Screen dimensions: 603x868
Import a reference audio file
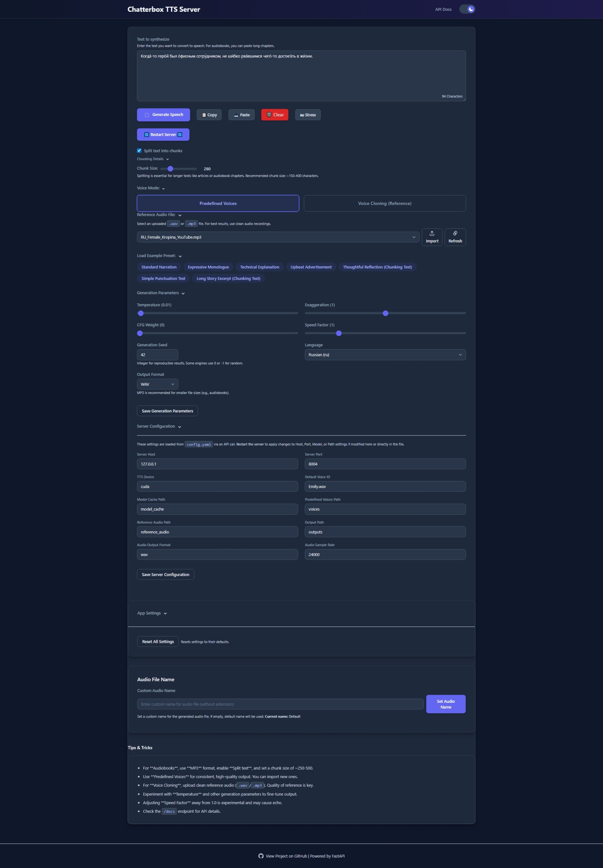coord(432,237)
